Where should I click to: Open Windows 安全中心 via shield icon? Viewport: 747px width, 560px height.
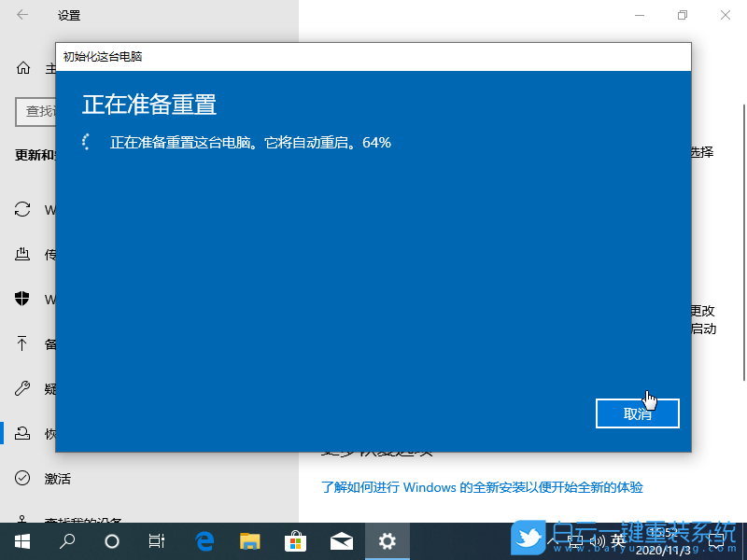pos(21,300)
